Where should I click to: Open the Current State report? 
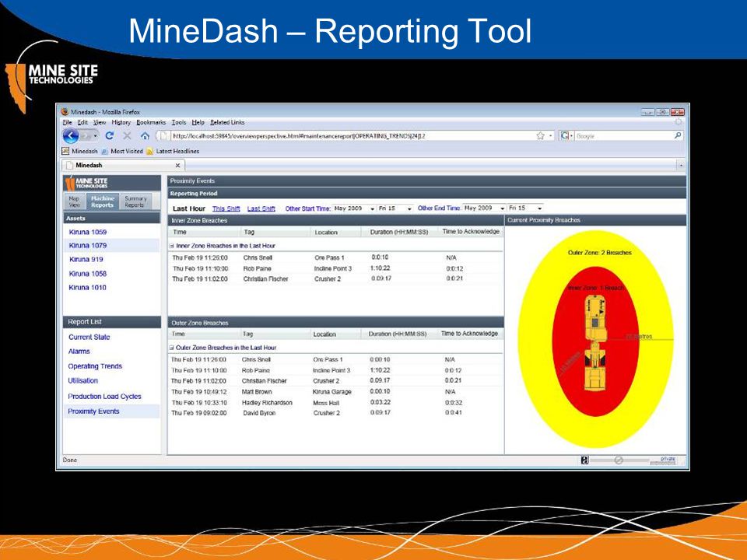[x=89, y=337]
